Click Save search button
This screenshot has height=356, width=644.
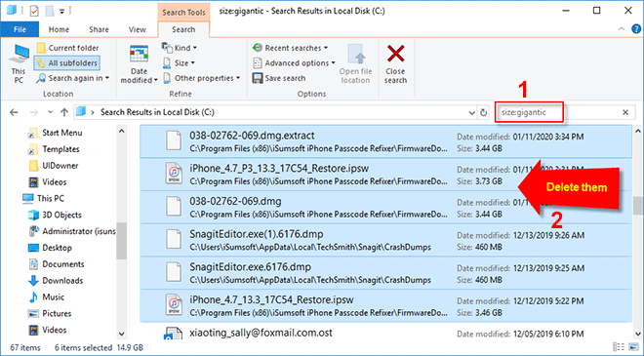[x=279, y=78]
